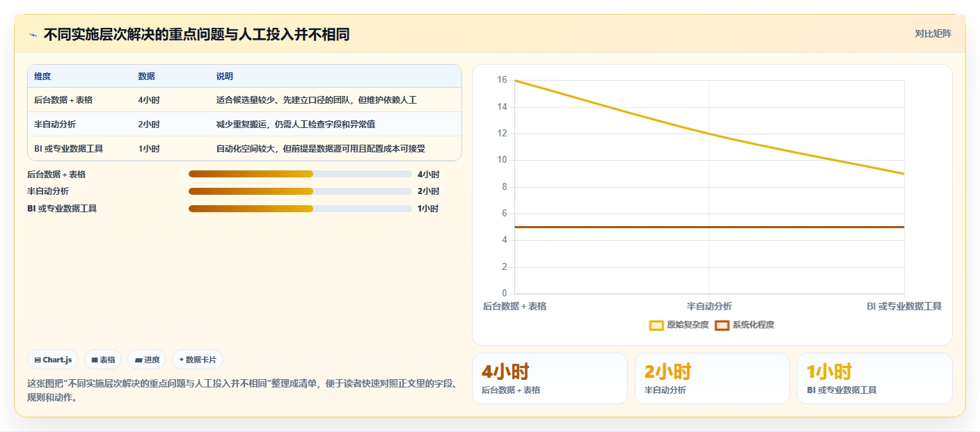The image size is (980, 432).
Task: Click the 1小时 table cell
Action: coord(149,148)
